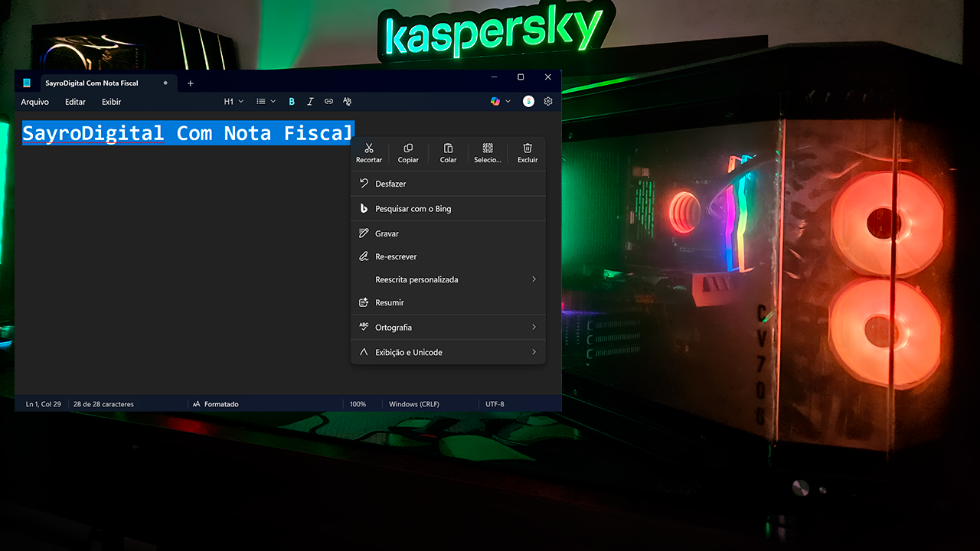Image resolution: width=980 pixels, height=551 pixels.
Task: Click the Excluir trash icon
Action: tap(528, 148)
